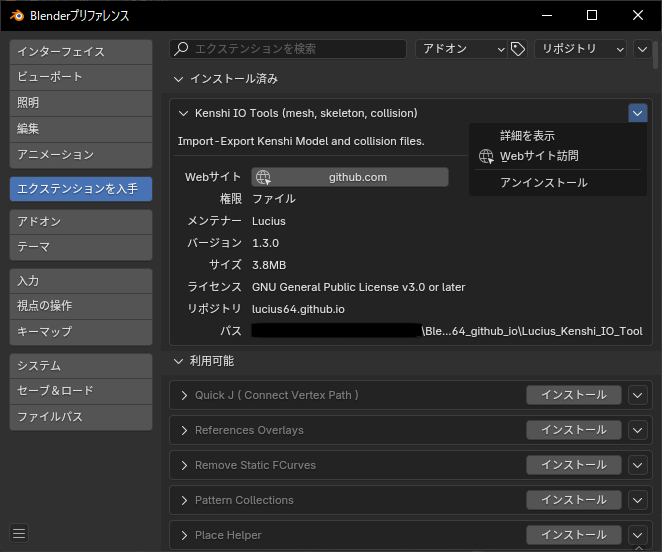The width and height of the screenshot is (662, 552).
Task: Open the アニメーション preferences tab
Action: [81, 155]
